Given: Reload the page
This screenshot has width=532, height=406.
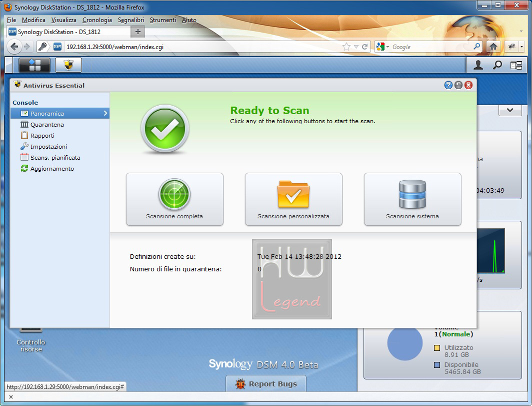Looking at the screenshot, I should 364,47.
